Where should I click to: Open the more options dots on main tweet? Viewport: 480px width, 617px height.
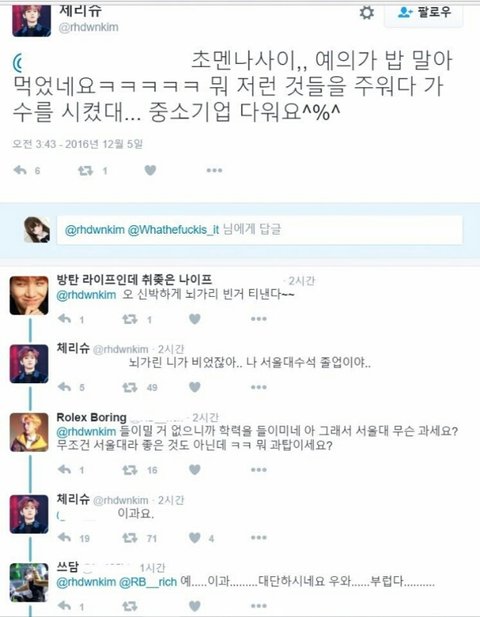click(x=214, y=170)
